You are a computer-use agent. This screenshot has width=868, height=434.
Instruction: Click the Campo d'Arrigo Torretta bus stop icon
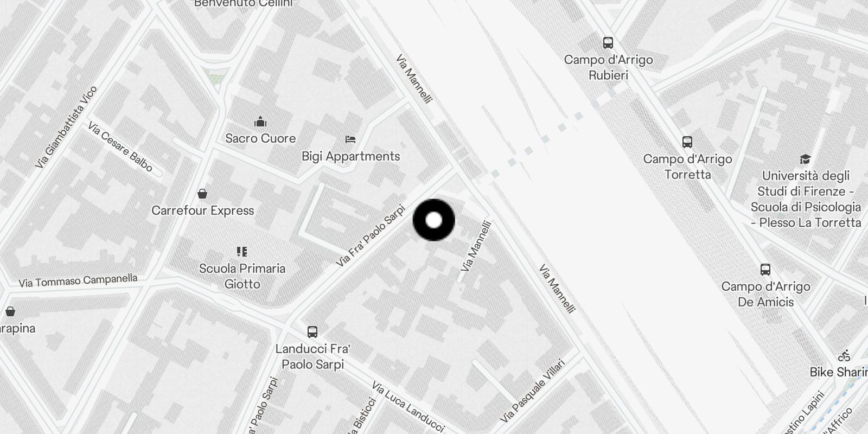coord(687,142)
